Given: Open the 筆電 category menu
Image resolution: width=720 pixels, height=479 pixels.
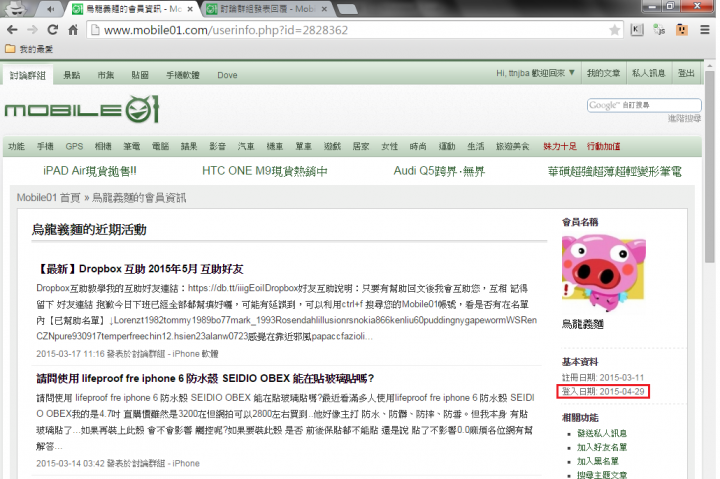Looking at the screenshot, I should point(131,147).
